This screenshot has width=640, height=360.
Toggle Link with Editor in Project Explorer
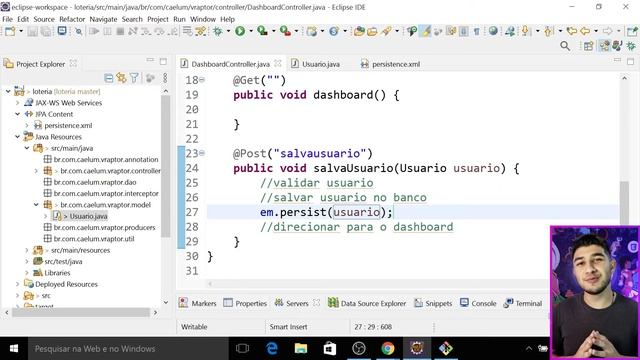click(121, 78)
